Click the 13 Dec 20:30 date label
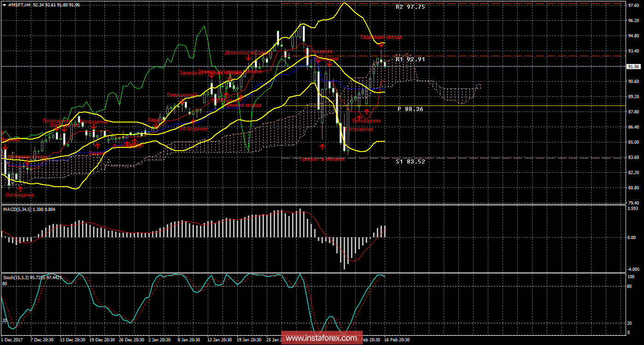 (x=72, y=339)
